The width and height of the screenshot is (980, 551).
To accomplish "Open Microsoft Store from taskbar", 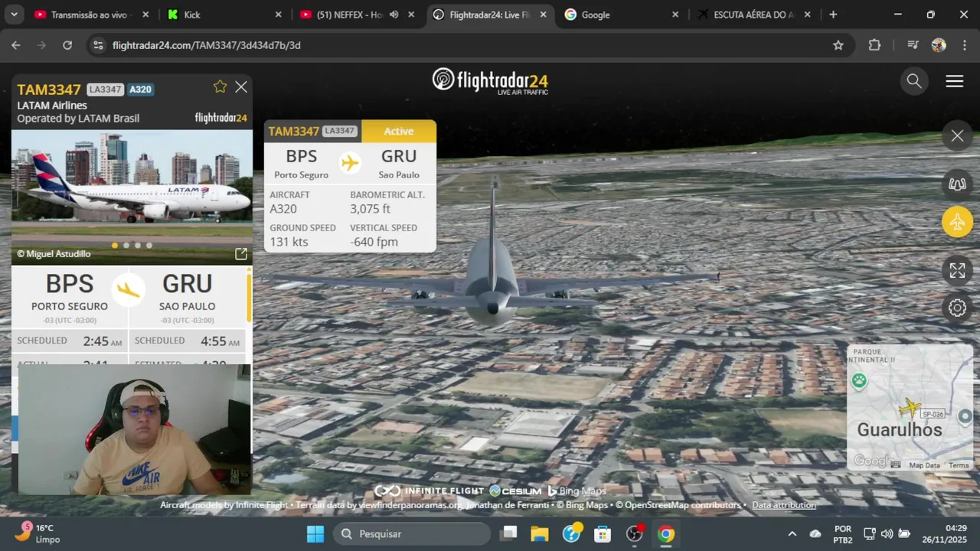I will [x=603, y=533].
